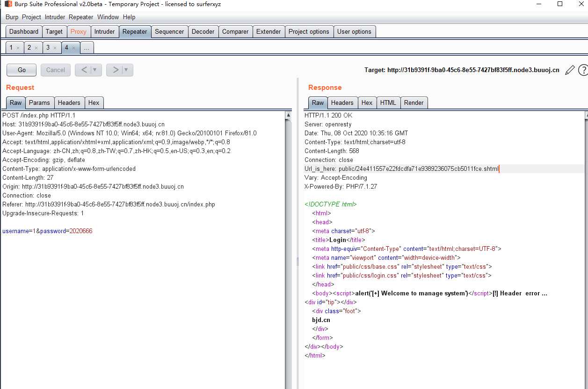Switch to request Params tab

pyautogui.click(x=39, y=103)
